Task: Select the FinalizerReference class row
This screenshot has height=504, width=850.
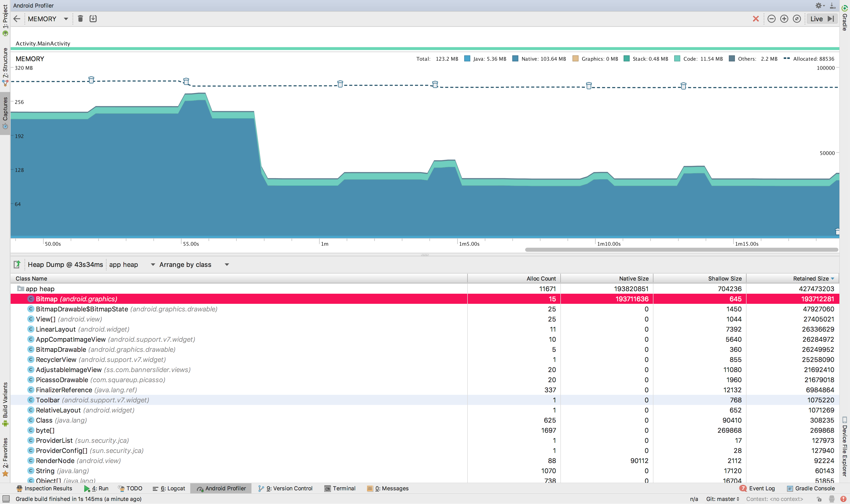Action: click(x=425, y=390)
